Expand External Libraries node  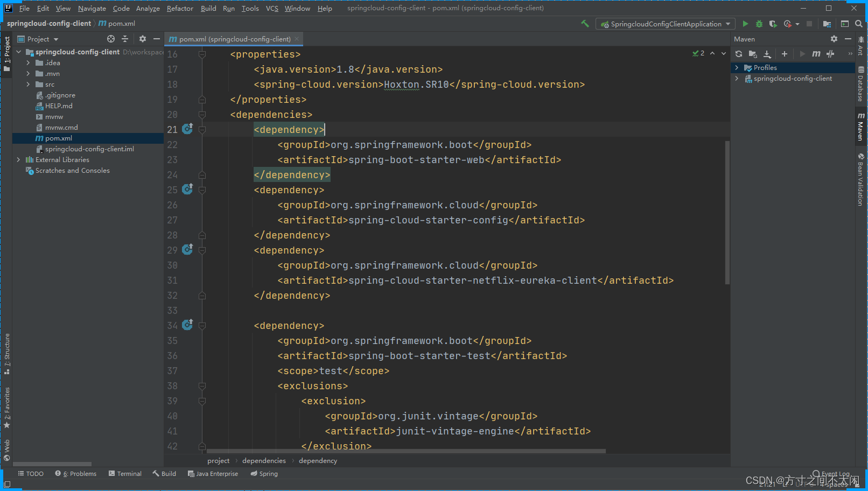18,160
